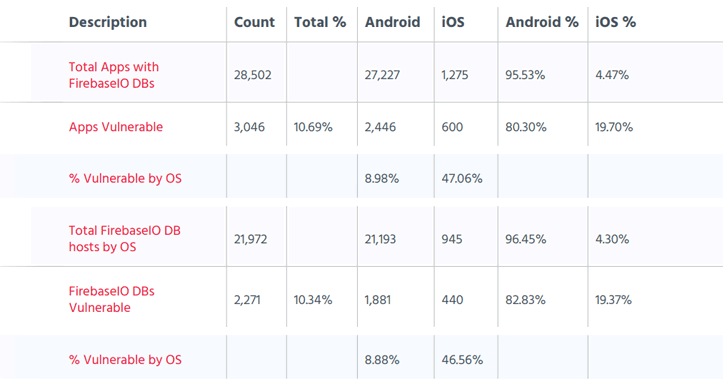This screenshot has width=726, height=385.
Task: Click the 21,193 Android hosts cell
Action: [380, 239]
